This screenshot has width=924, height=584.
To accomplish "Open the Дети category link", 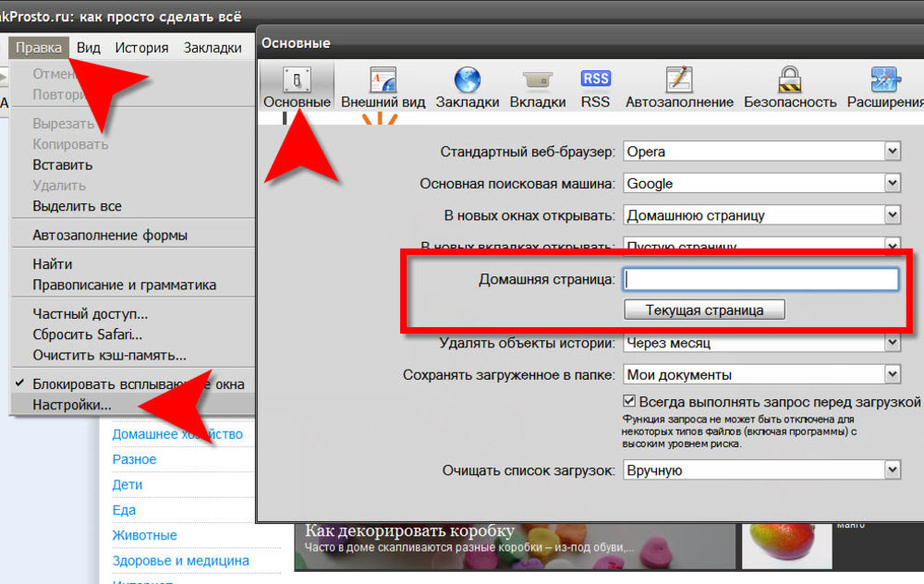I will coord(128,484).
